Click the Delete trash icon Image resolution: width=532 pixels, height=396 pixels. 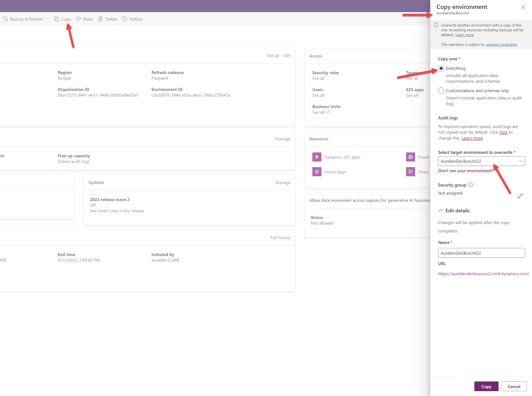click(x=100, y=19)
